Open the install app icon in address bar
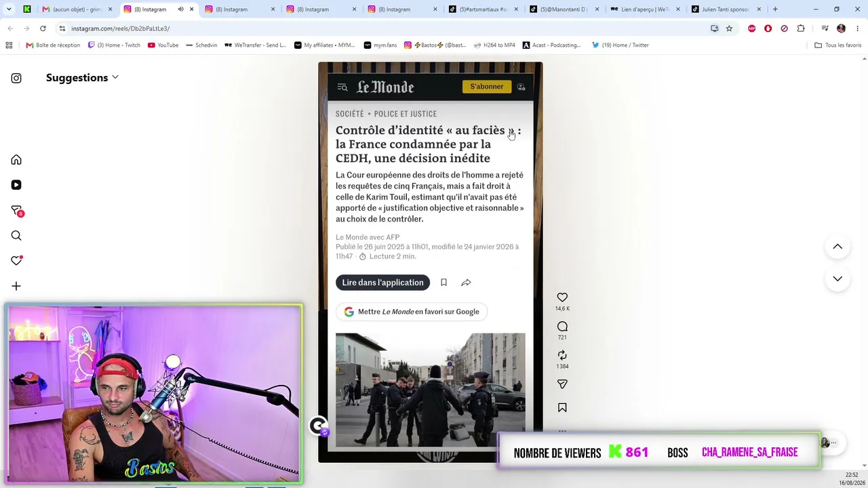 coord(714,28)
